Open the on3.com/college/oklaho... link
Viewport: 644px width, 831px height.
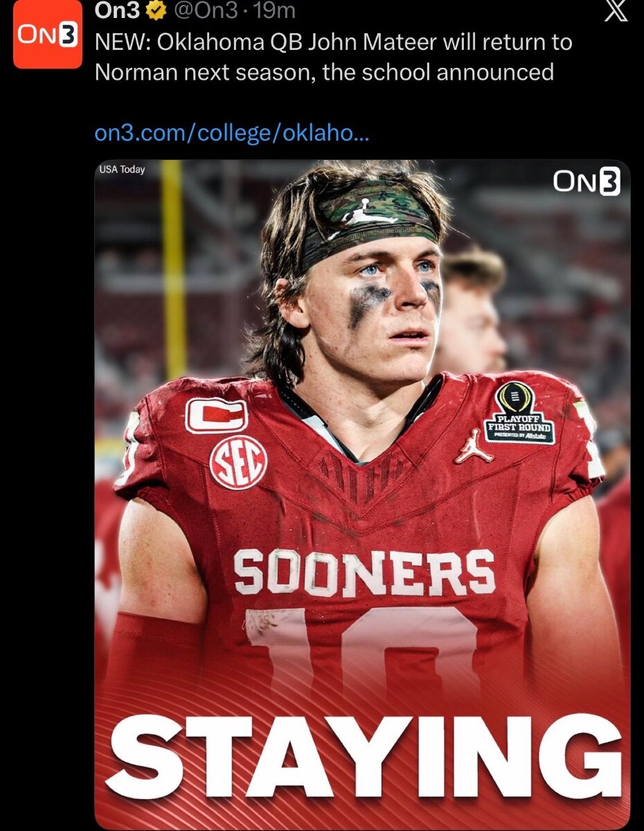coord(231,133)
